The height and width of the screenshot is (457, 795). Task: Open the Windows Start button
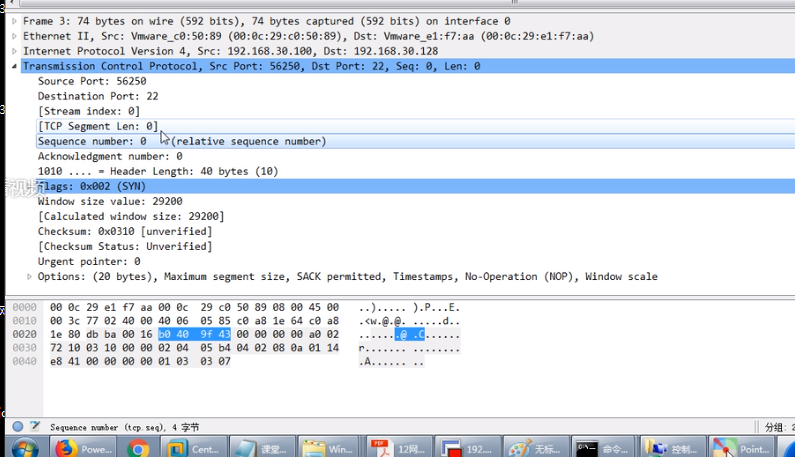pos(25,447)
